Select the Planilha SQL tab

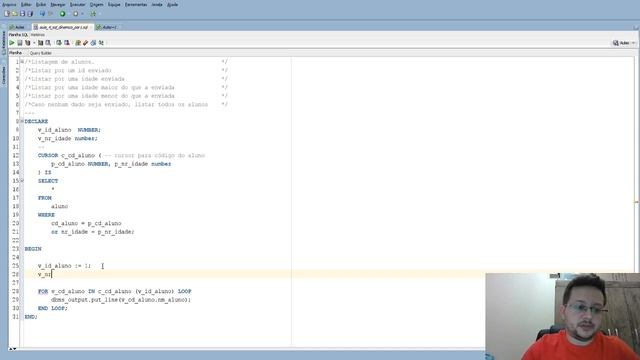(19, 35)
